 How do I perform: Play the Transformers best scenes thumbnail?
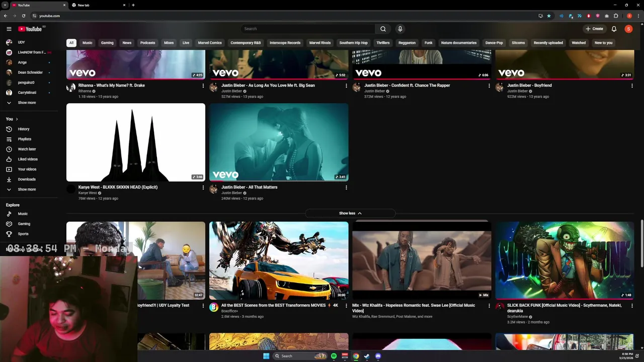(x=279, y=260)
